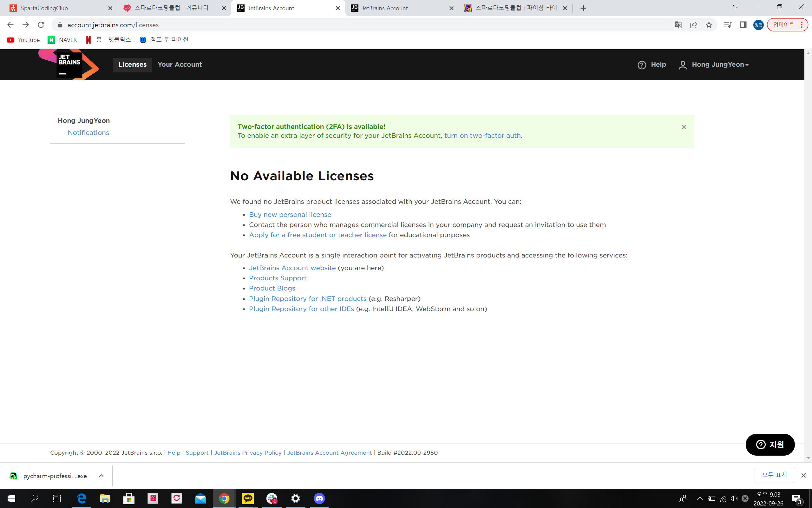Open the YouTube bookmark

(23, 40)
